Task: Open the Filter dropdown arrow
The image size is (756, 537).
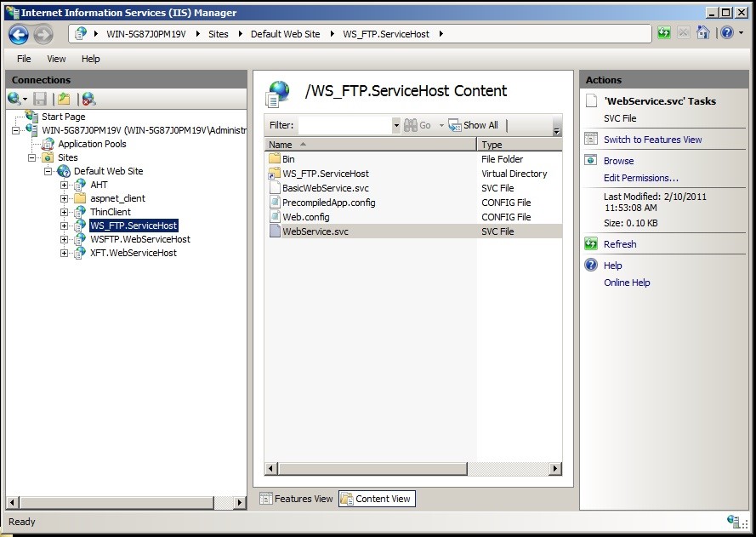Action: (395, 124)
